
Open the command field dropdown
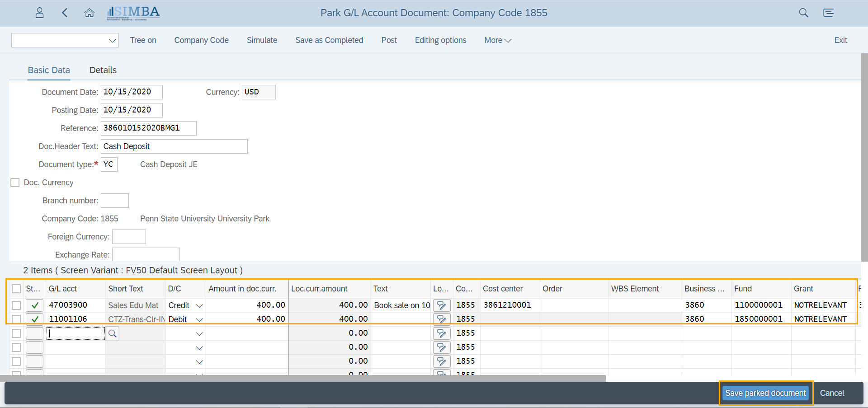(112, 40)
